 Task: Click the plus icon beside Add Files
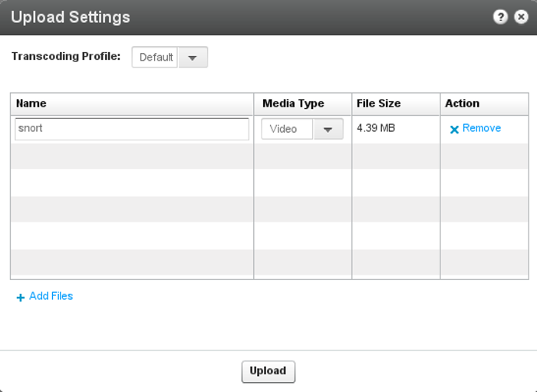[x=21, y=297]
